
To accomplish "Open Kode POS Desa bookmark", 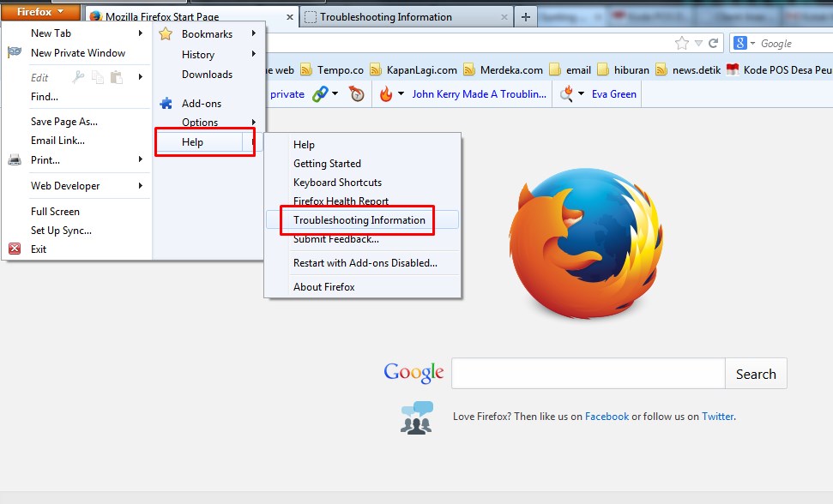I will 779,70.
